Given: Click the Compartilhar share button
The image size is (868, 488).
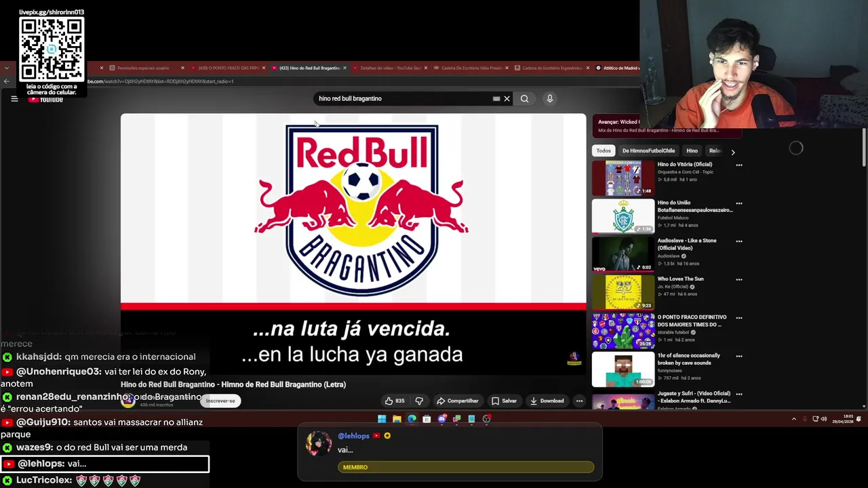Looking at the screenshot, I should (458, 401).
